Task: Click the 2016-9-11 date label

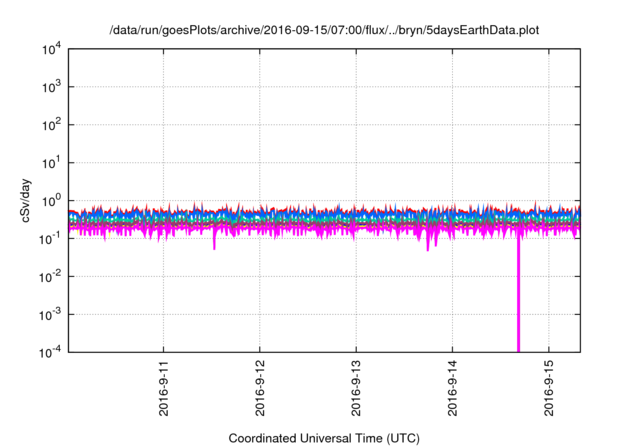Action: (x=164, y=388)
